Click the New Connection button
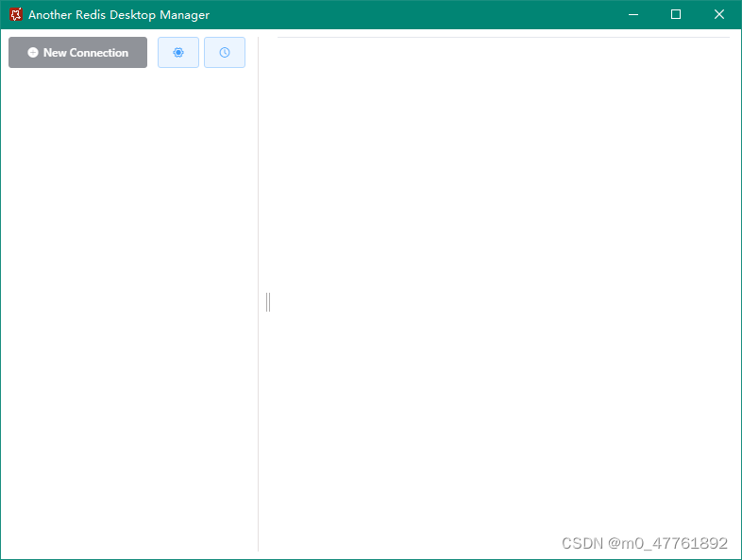This screenshot has width=742, height=560. point(77,53)
